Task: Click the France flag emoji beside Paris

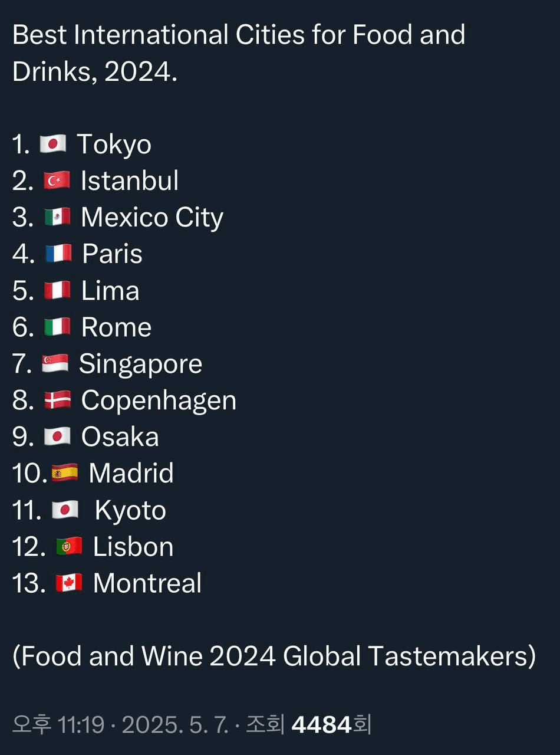Action: tap(58, 254)
